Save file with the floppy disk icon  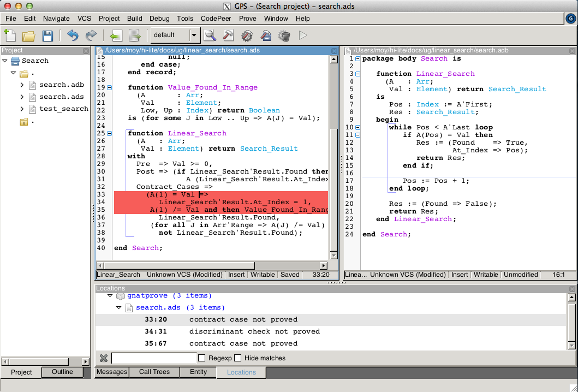pyautogui.click(x=48, y=36)
